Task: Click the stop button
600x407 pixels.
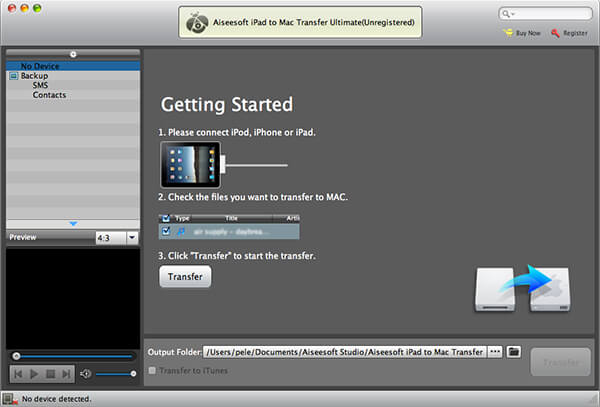Action: click(51, 374)
